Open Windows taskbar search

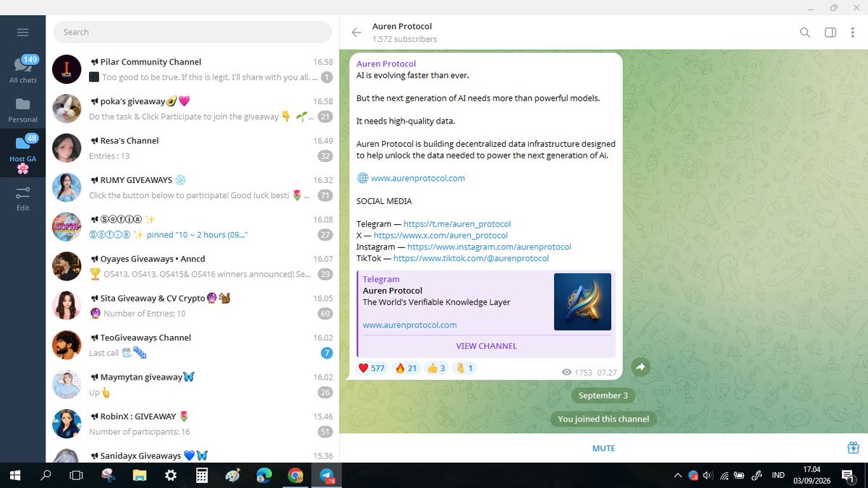[x=46, y=476]
